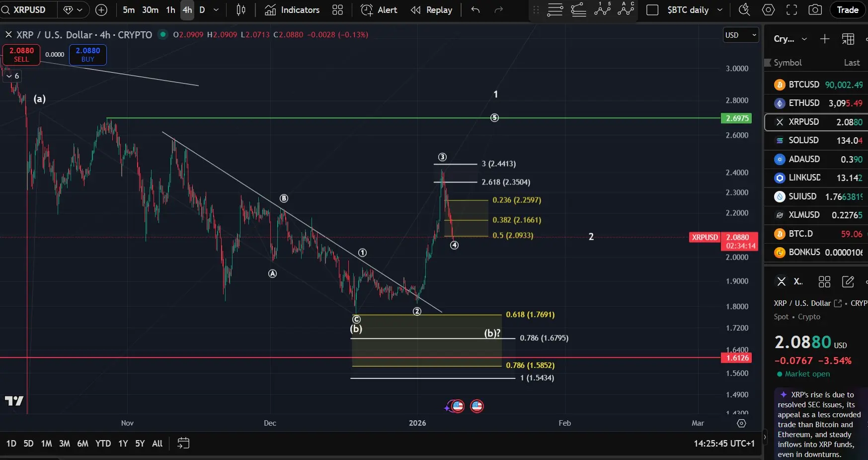Screen dimensions: 868x460
Task: Select XRPUSD row in the watchlist
Action: click(816, 122)
